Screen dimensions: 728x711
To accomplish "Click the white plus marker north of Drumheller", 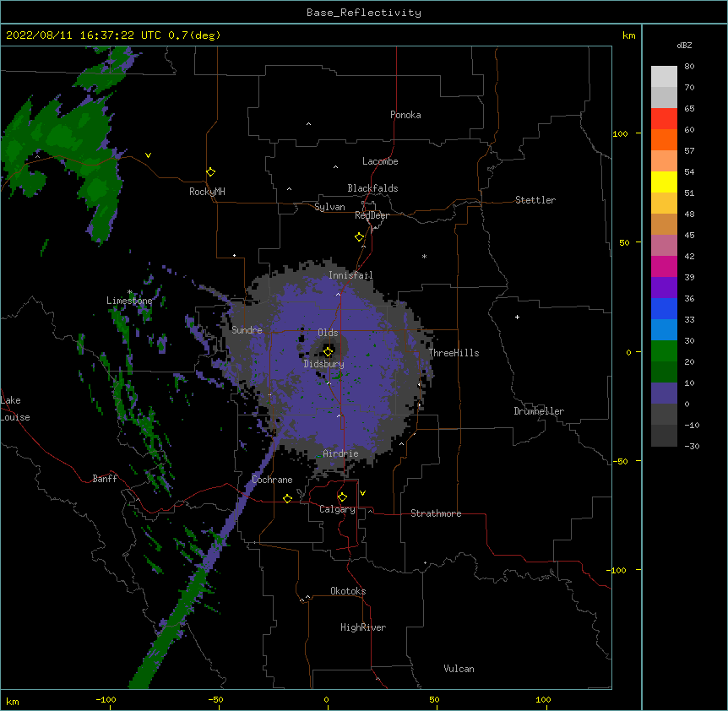I will tap(517, 317).
